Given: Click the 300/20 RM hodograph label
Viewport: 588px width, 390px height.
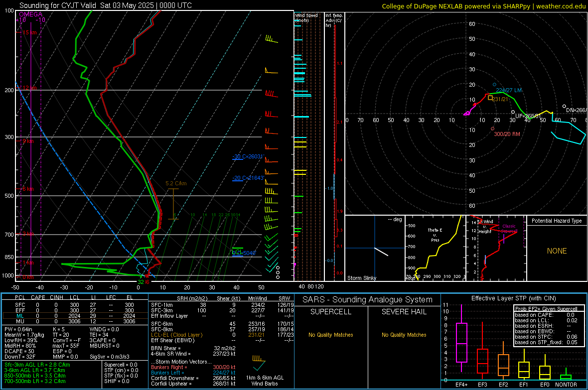Looking at the screenshot, I should [507, 134].
